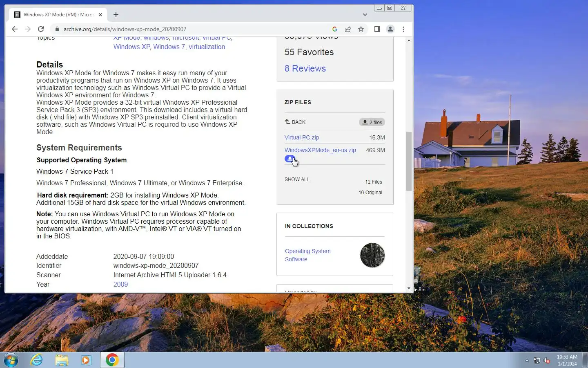This screenshot has width=588, height=368.
Task: Select the Windows XP Mode (VM) tab
Action: pos(58,15)
